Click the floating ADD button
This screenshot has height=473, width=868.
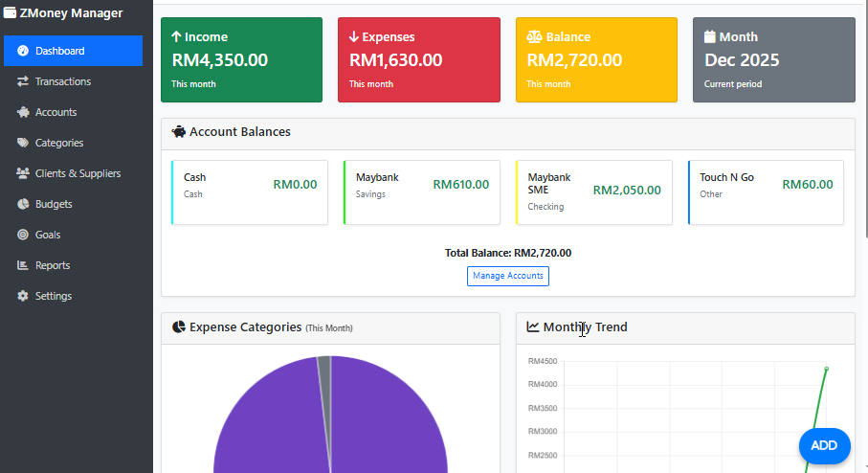[x=824, y=446]
